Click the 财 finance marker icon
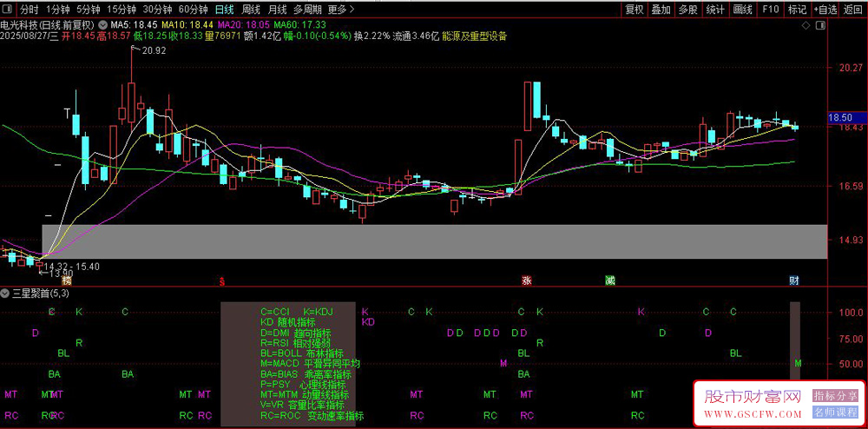The width and height of the screenshot is (868, 429). tap(794, 280)
